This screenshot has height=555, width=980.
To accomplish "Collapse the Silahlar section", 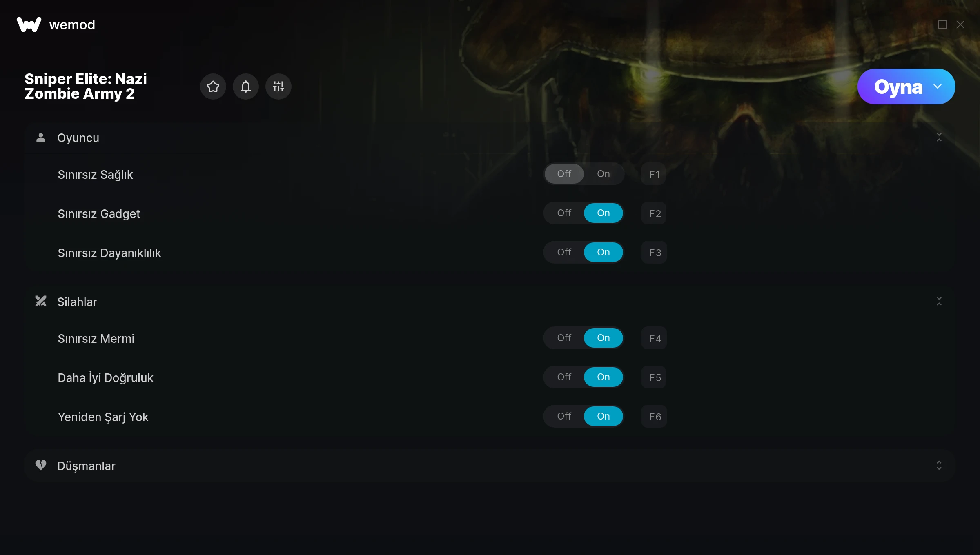I will point(939,302).
